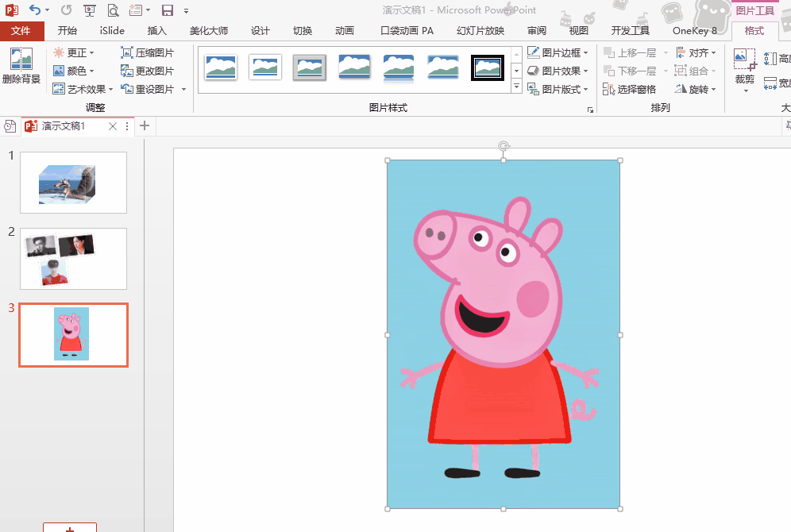Open the 图片效果 picture effects menu

pyautogui.click(x=558, y=71)
